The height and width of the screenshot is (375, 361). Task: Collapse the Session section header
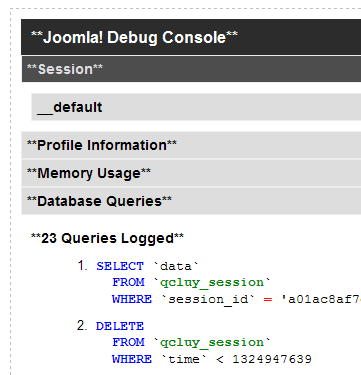(x=191, y=69)
